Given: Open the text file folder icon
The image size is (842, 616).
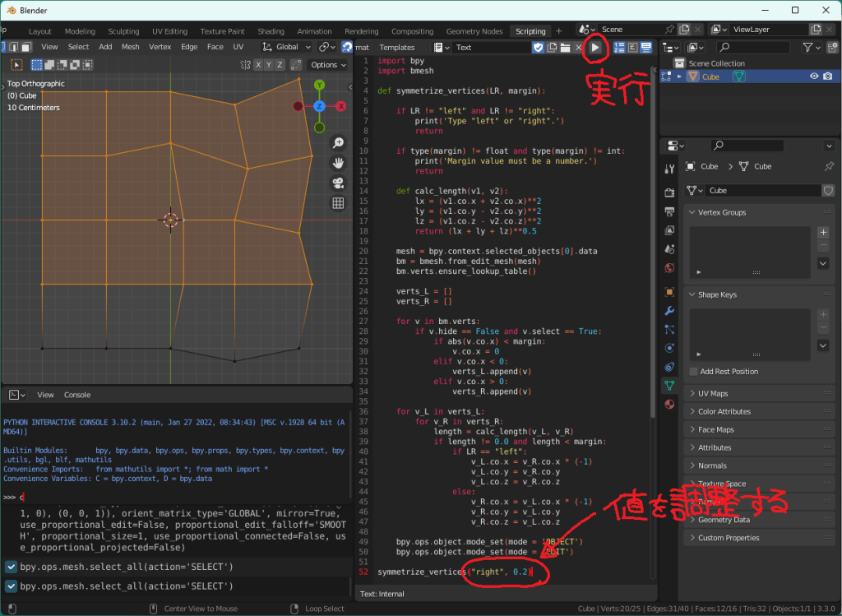Looking at the screenshot, I should pyautogui.click(x=567, y=48).
